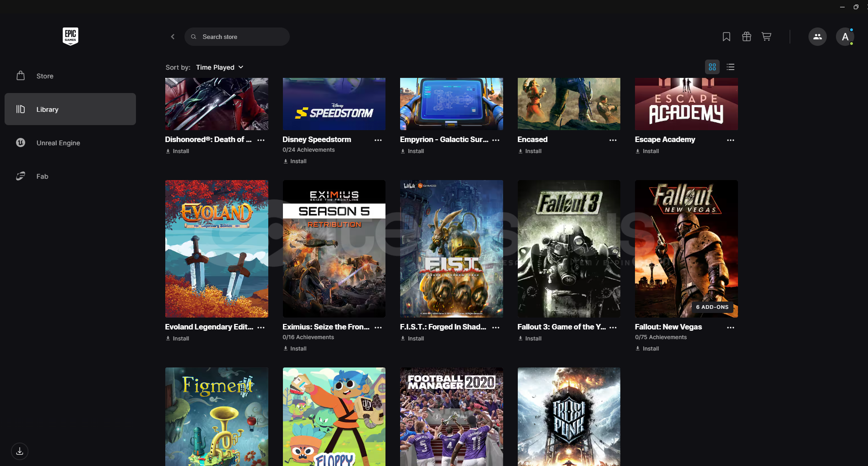Viewport: 868px width, 466px height.
Task: Open the wishlist bookmark icon
Action: click(727, 37)
